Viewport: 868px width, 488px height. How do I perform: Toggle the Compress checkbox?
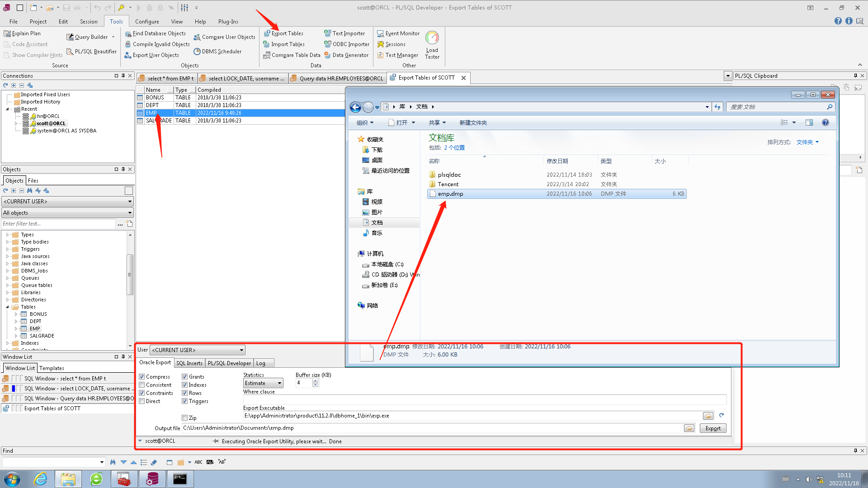(x=142, y=376)
